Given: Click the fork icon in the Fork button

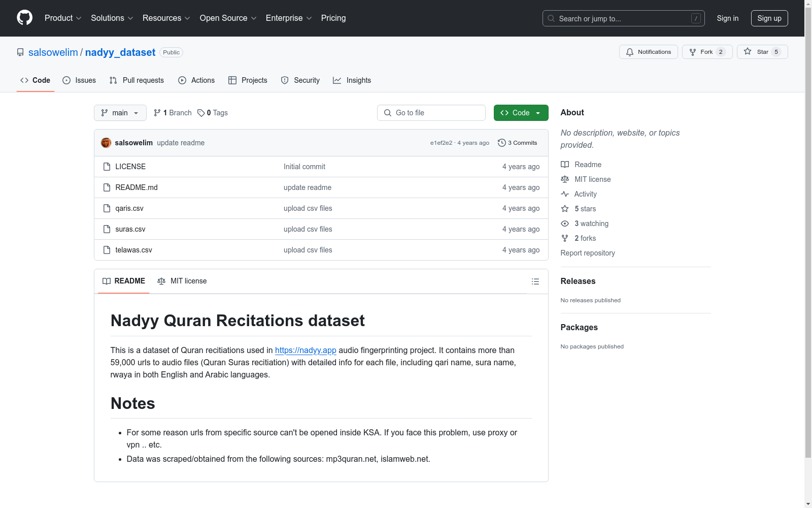Looking at the screenshot, I should [x=693, y=52].
